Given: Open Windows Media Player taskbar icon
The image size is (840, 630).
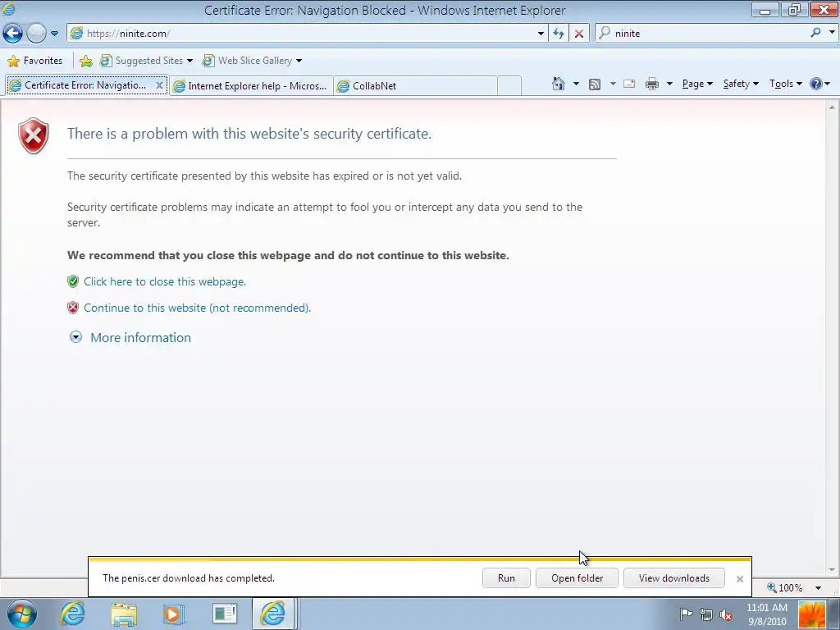Looking at the screenshot, I should [174, 614].
